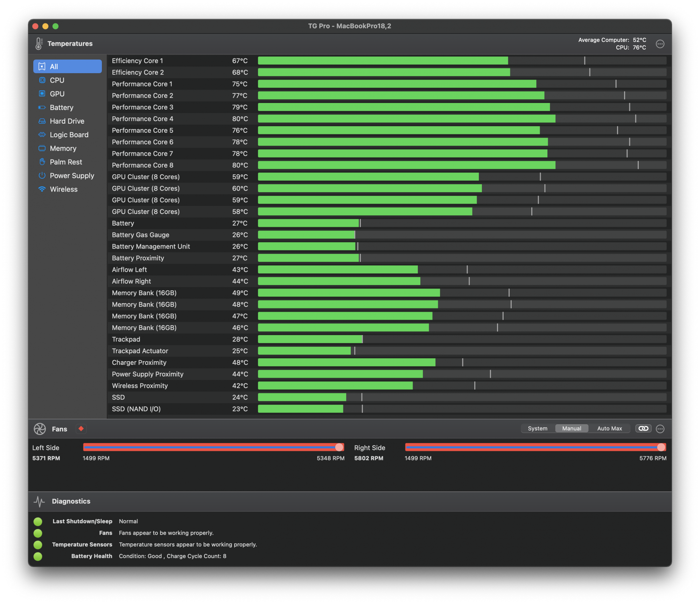Click the Fans section fan icon
Screen dimensions: 700x604
click(x=40, y=429)
